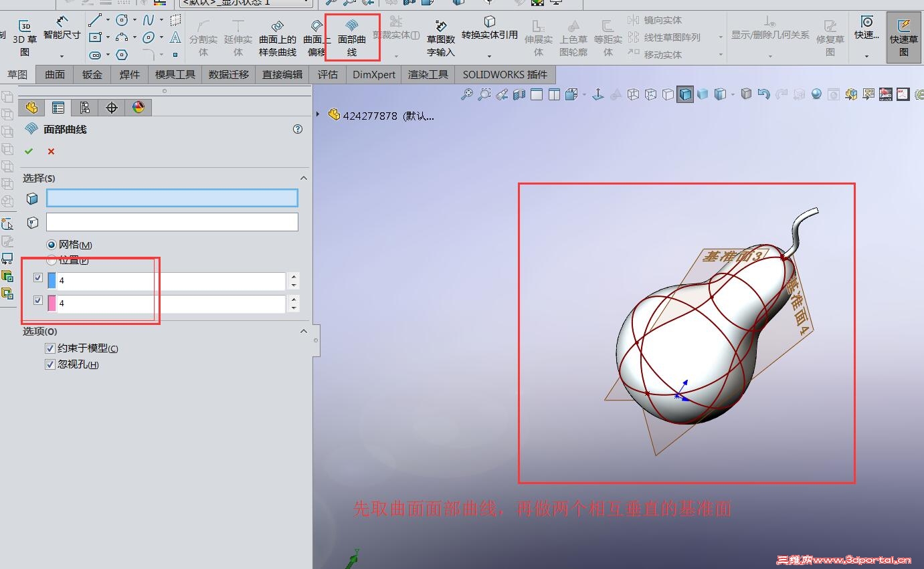Click the direction 1 curve count field
Viewport: 924px width, 569px height.
[171, 281]
